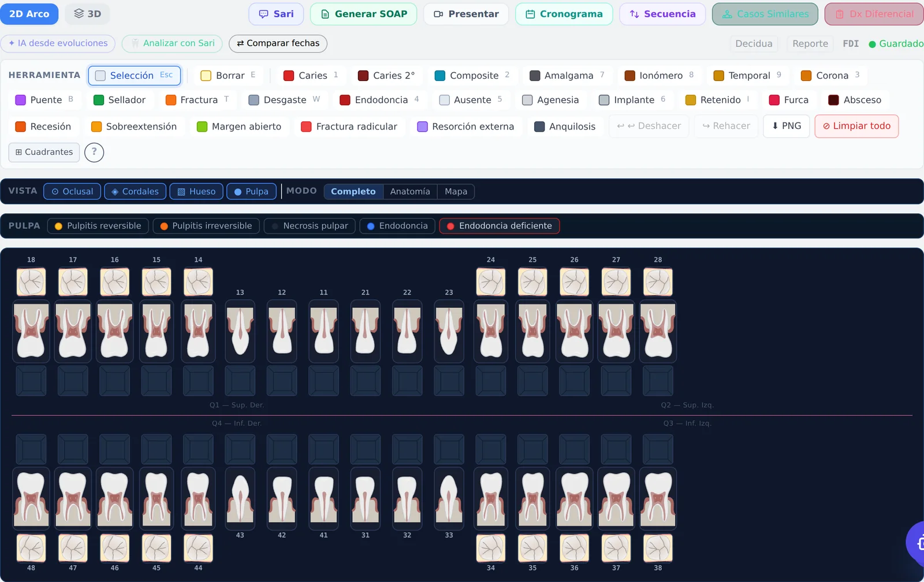The height and width of the screenshot is (582, 924).
Task: Open Secuencia ordering view
Action: (x=662, y=14)
